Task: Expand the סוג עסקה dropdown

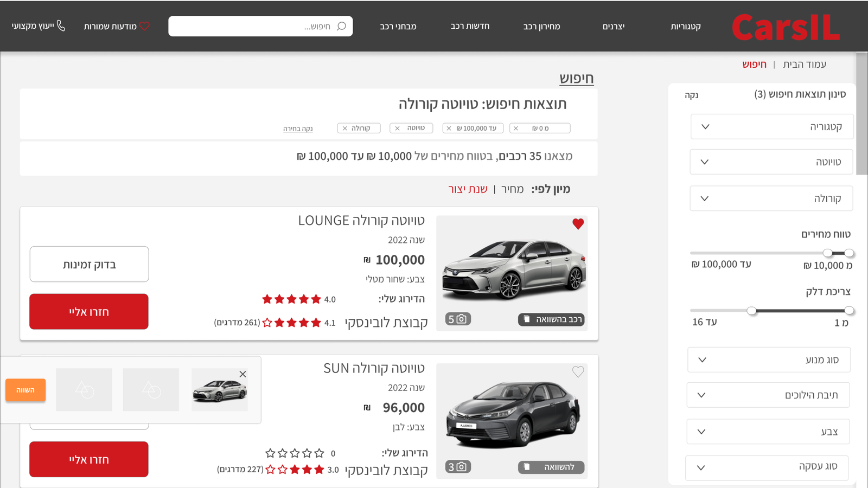Action: [767, 467]
